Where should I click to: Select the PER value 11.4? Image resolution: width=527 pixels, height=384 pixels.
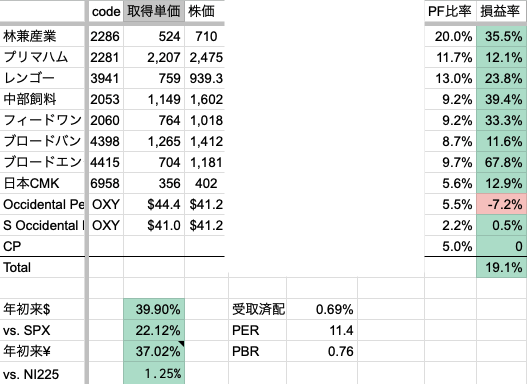coord(322,330)
